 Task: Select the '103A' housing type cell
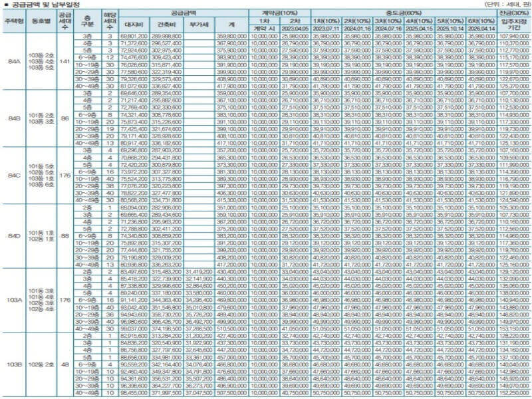point(14,300)
